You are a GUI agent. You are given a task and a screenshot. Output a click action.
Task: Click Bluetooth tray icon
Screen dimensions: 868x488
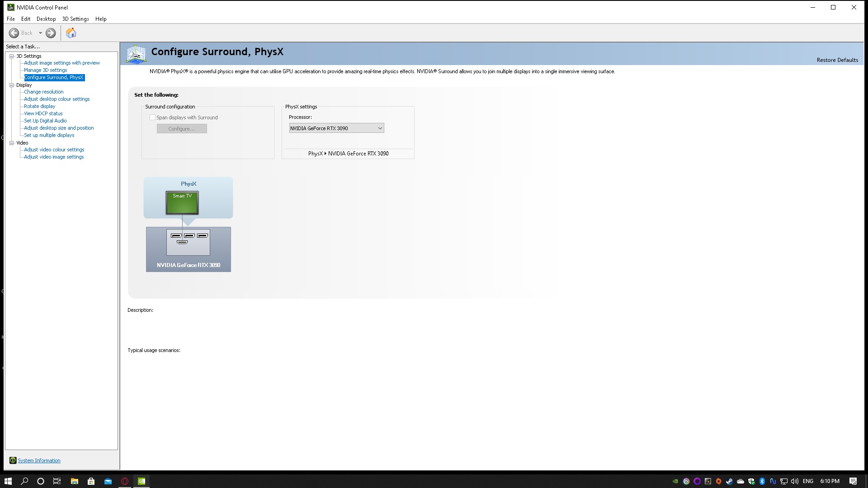pos(762,481)
